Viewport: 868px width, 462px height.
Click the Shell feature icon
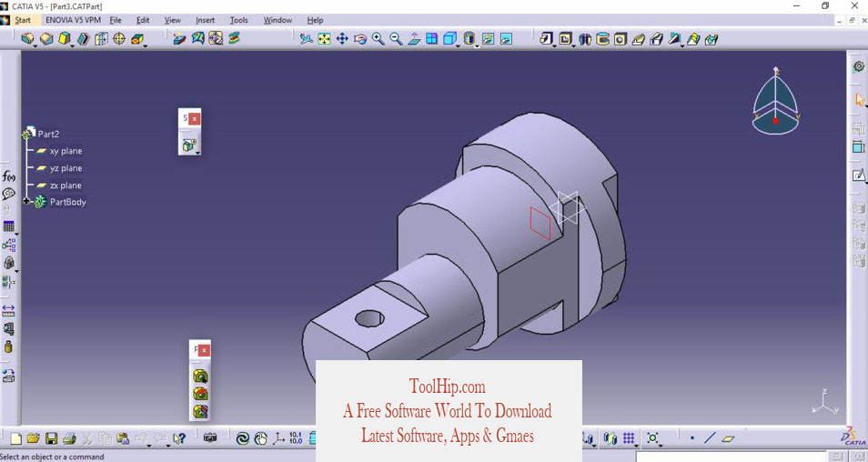pyautogui.click(x=83, y=39)
